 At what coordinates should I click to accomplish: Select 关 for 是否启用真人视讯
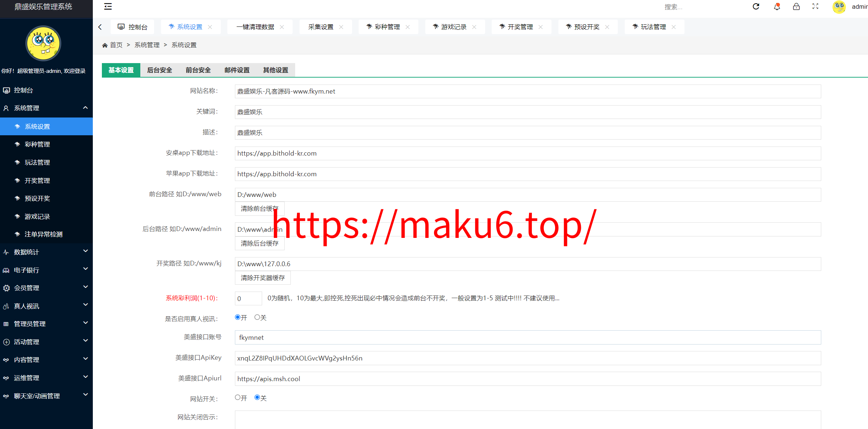tap(257, 317)
